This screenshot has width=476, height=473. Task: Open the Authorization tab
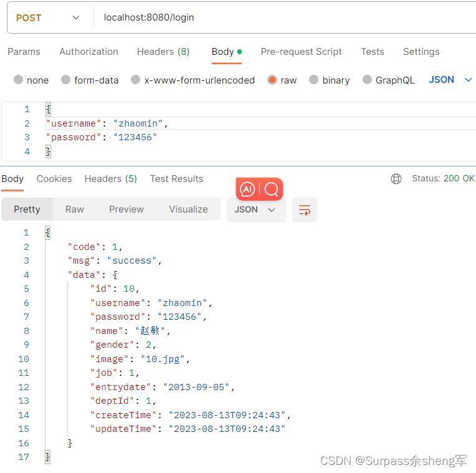click(88, 52)
